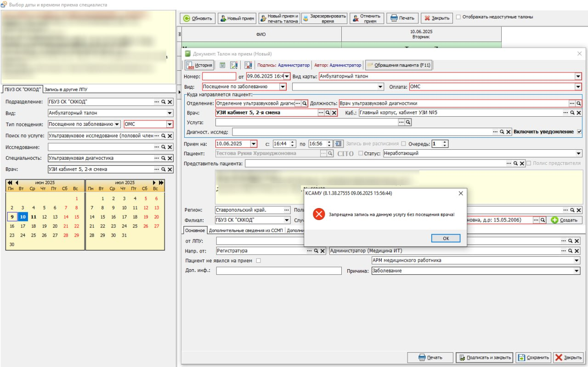This screenshot has width=588, height=367.
Task: Toggle the Включить уведомление checkbox
Action: [x=579, y=131]
